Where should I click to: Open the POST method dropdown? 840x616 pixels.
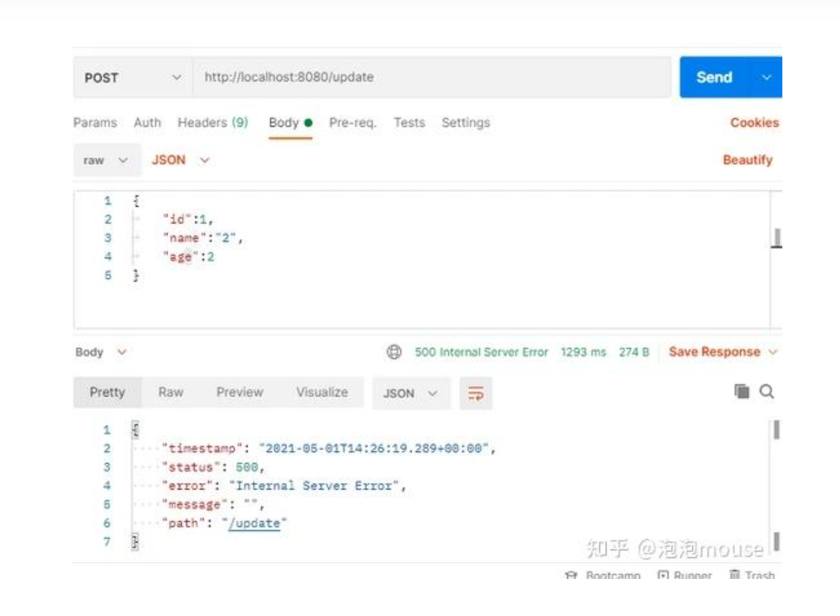[133, 77]
